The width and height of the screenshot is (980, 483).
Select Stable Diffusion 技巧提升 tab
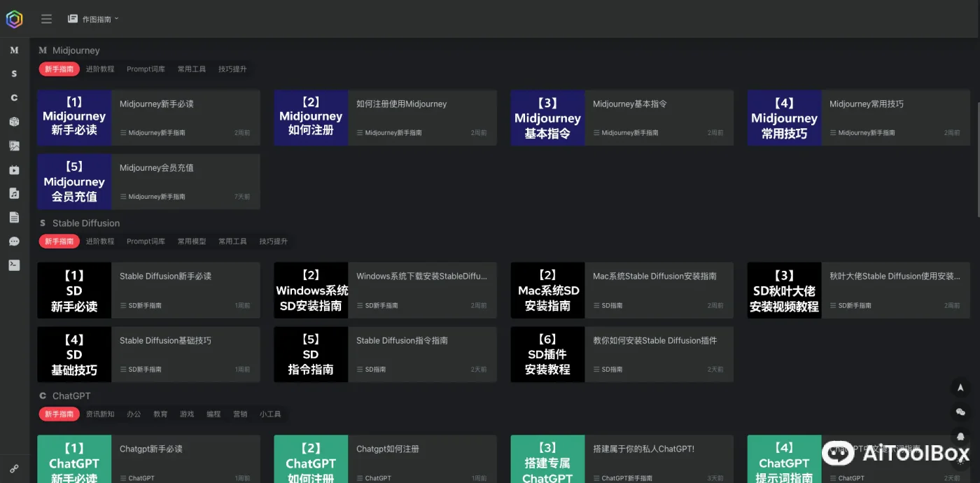(273, 241)
